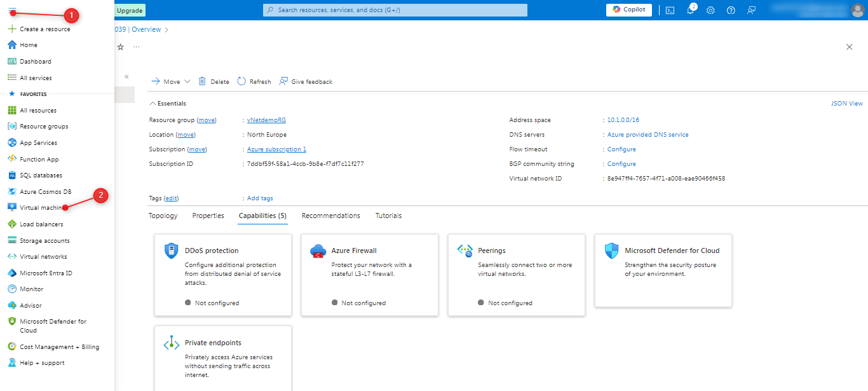Viewport: 868px width, 391px height.
Task: Open the Virtual networks icon
Action: tap(11, 257)
